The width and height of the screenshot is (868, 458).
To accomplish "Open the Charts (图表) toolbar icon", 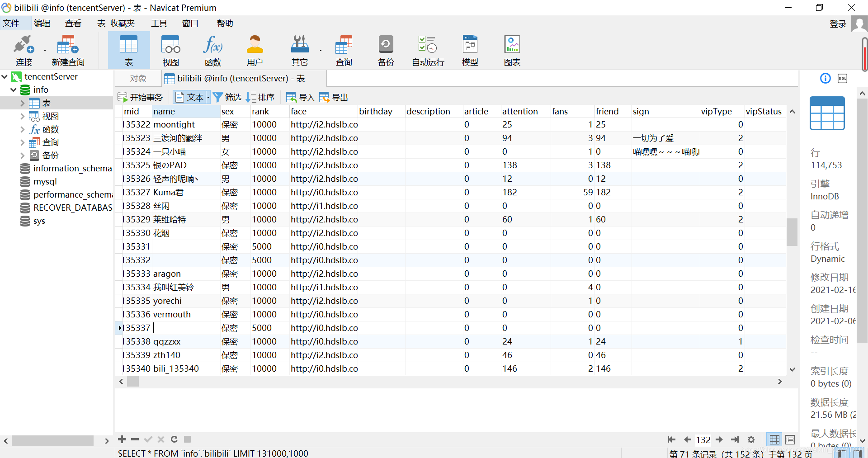I will pyautogui.click(x=512, y=50).
